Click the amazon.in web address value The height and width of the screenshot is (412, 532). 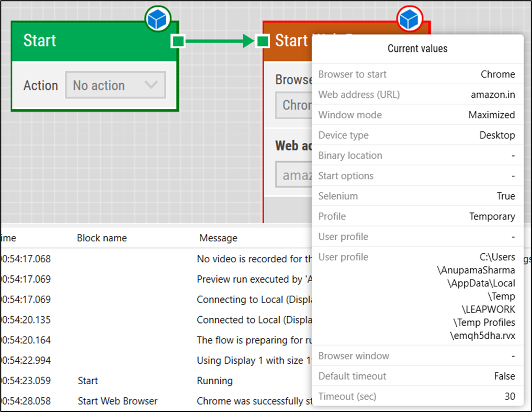(491, 94)
